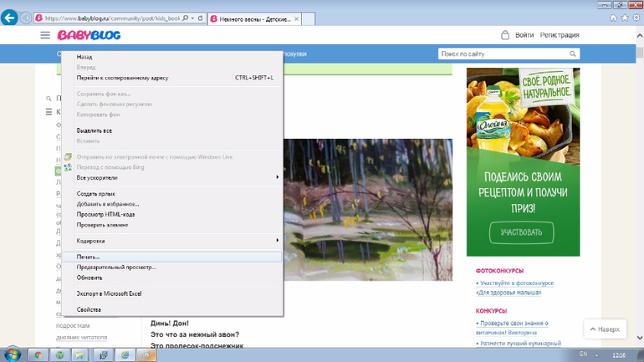
Task: Open the hamburger menu beside the BabyBlog logo
Action: pyautogui.click(x=45, y=35)
